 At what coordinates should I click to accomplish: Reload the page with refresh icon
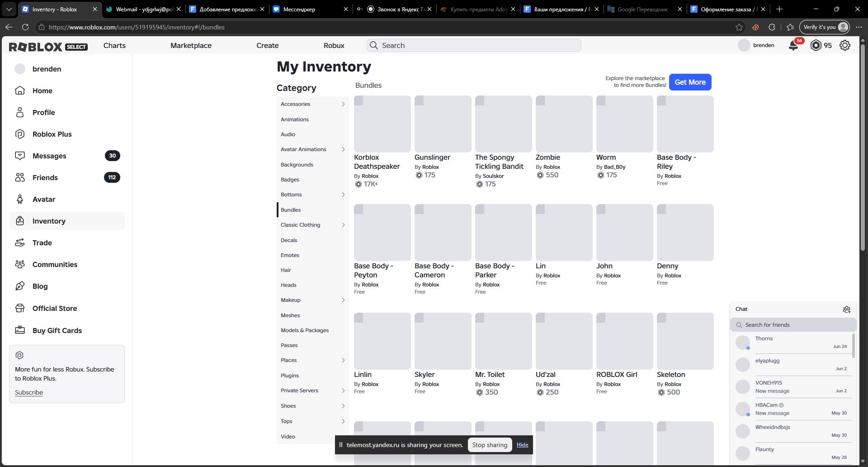point(25,27)
